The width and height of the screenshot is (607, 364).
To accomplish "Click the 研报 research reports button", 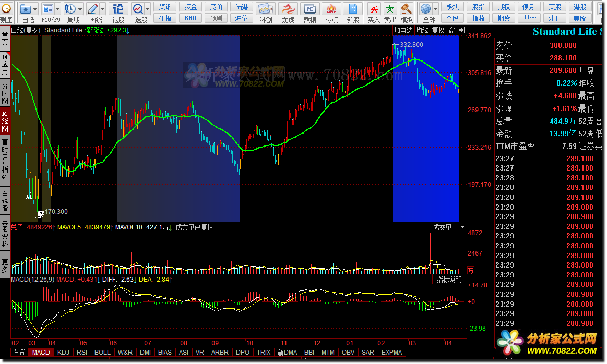I will 165,18.
